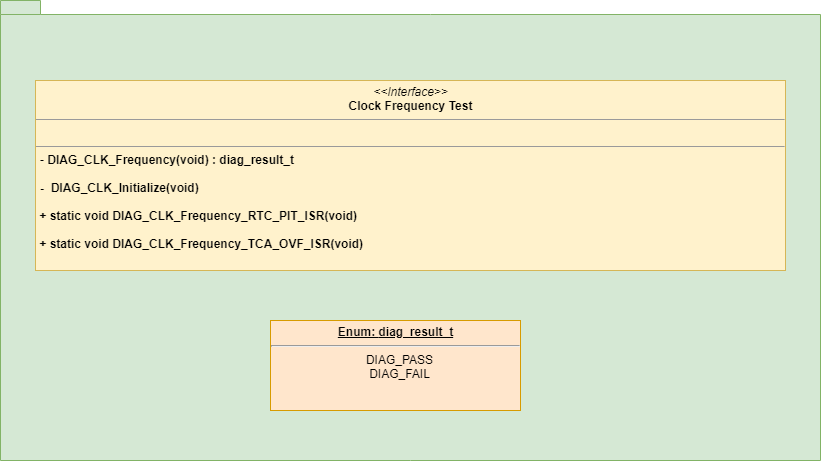
Task: Select the Clock Frequency Test title
Action: coord(410,105)
